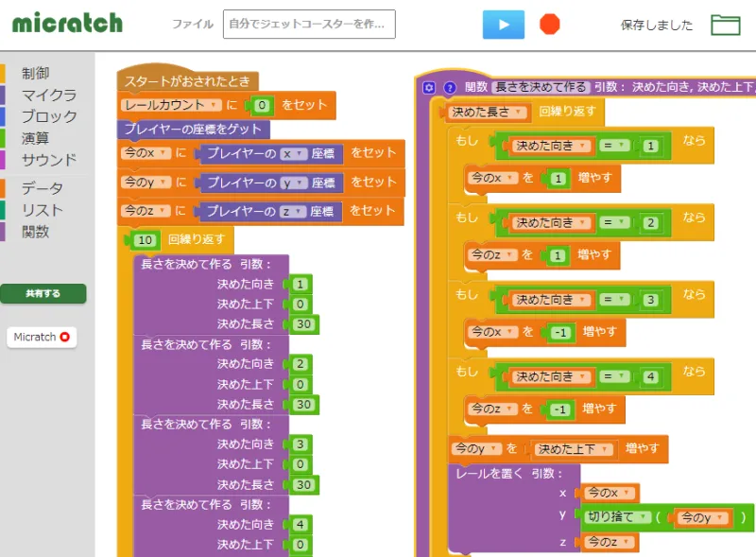Open the 今のx dropdown in レールを置く x argument
The width and height of the screenshot is (756, 557).
pos(610,493)
